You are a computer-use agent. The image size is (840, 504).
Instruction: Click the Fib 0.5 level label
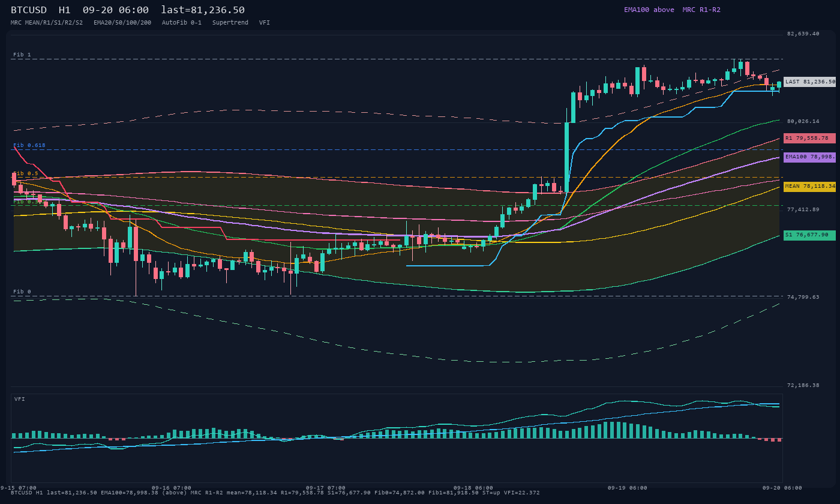(26, 173)
